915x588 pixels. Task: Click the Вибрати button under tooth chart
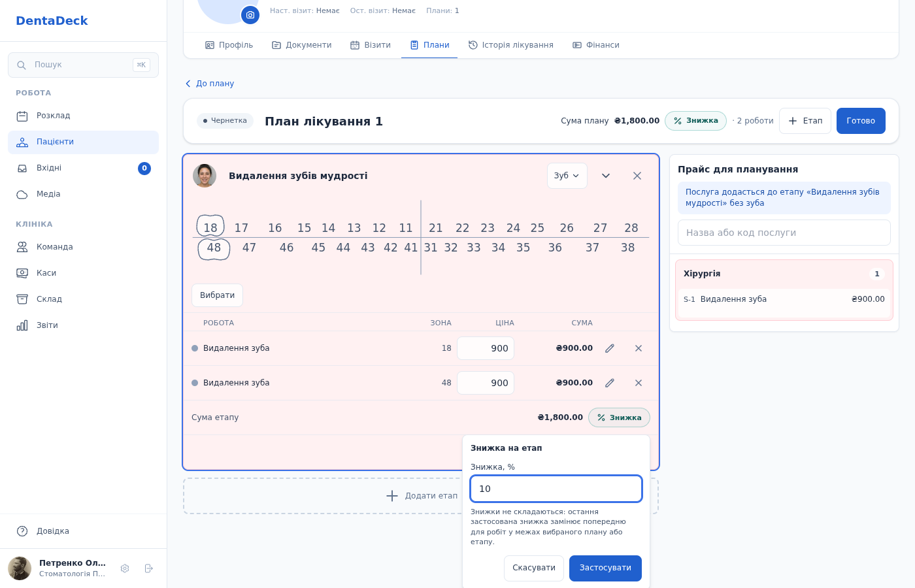click(x=217, y=295)
